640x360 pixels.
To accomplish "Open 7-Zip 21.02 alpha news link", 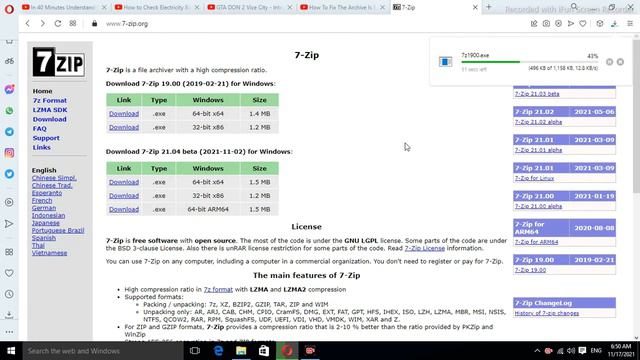I will point(538,122).
